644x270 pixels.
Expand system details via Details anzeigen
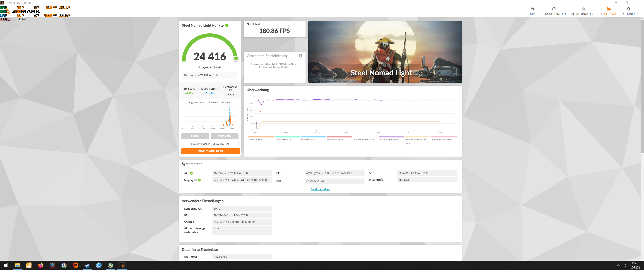coord(320,189)
